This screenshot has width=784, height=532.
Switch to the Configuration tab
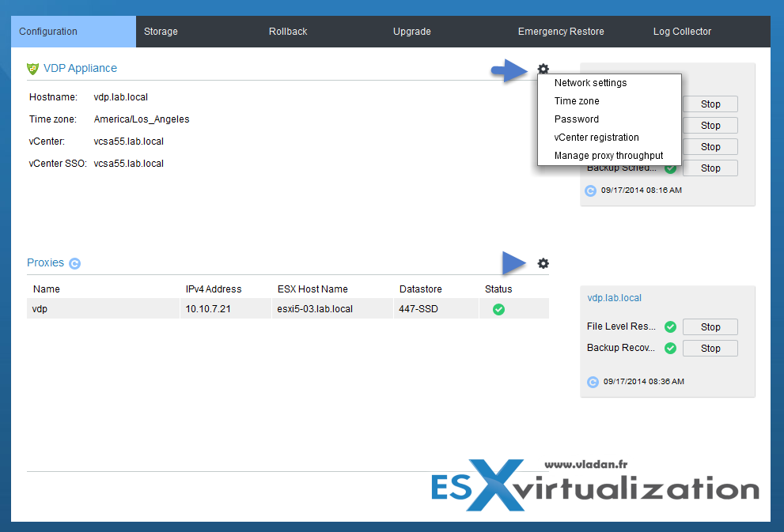[74, 32]
